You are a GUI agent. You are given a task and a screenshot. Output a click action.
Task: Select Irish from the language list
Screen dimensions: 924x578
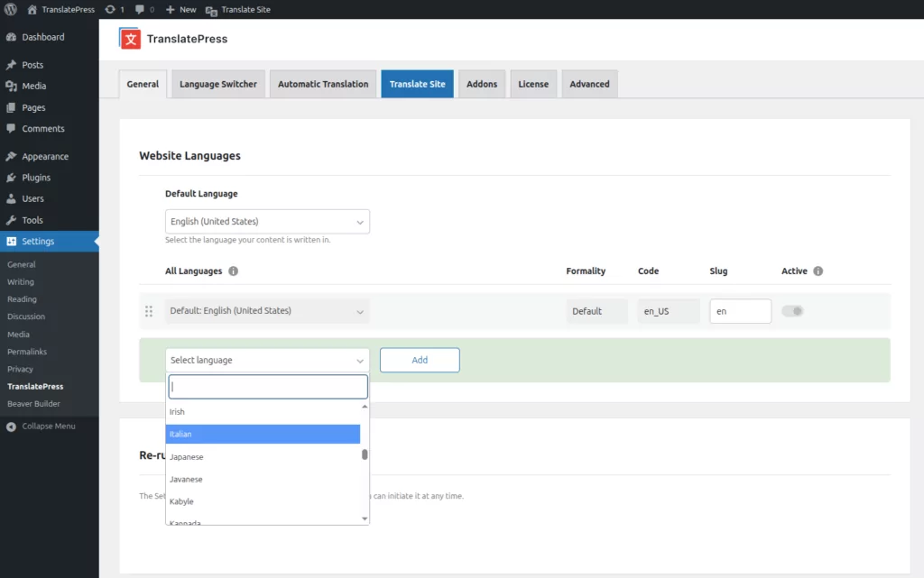263,412
